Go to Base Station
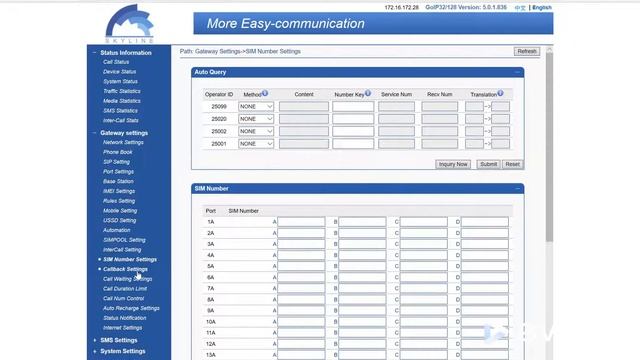 coord(118,182)
